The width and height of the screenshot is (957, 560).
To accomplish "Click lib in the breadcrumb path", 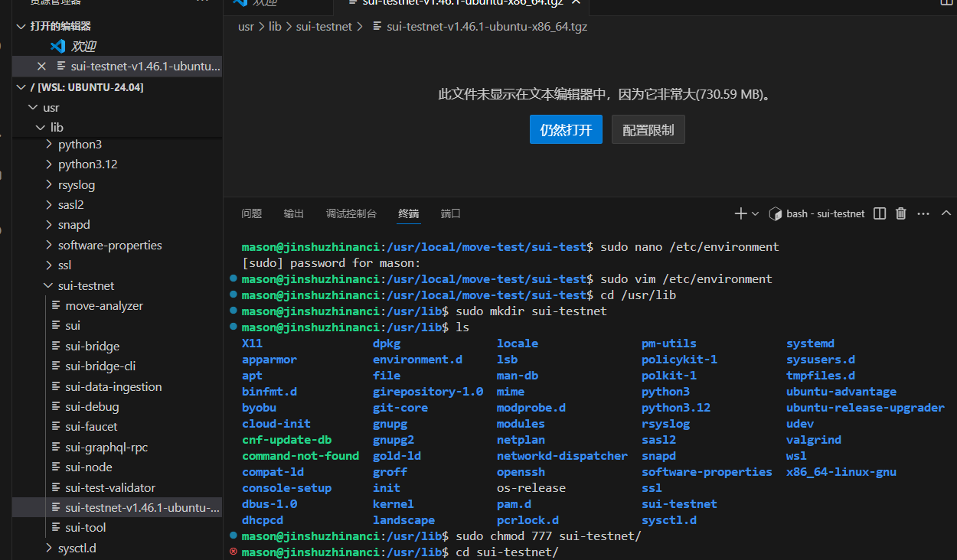I will click(275, 26).
